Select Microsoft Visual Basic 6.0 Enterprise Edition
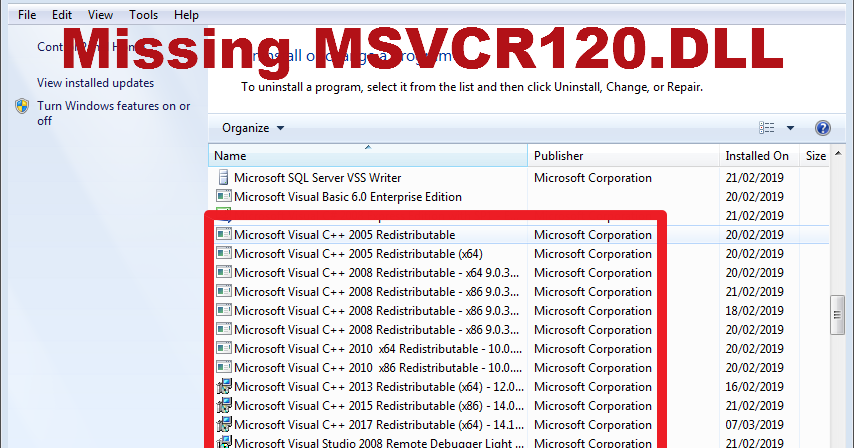Viewport: 854px width, 448px height. coord(348,197)
